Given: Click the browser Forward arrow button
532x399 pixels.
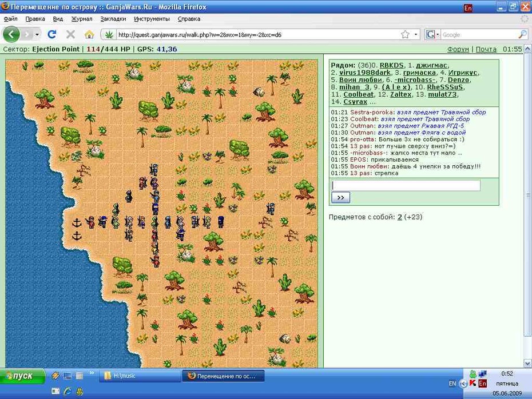Looking at the screenshot, I should pos(27,34).
